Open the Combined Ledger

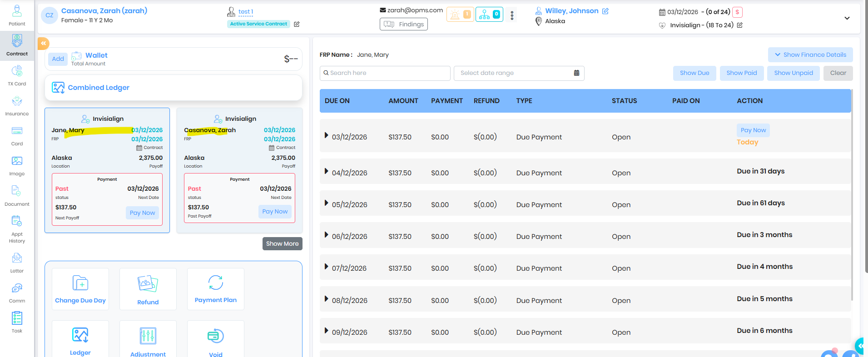(174, 88)
